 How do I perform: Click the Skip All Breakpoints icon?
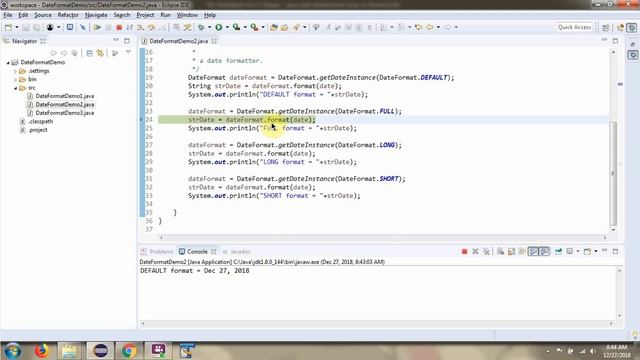[83, 27]
